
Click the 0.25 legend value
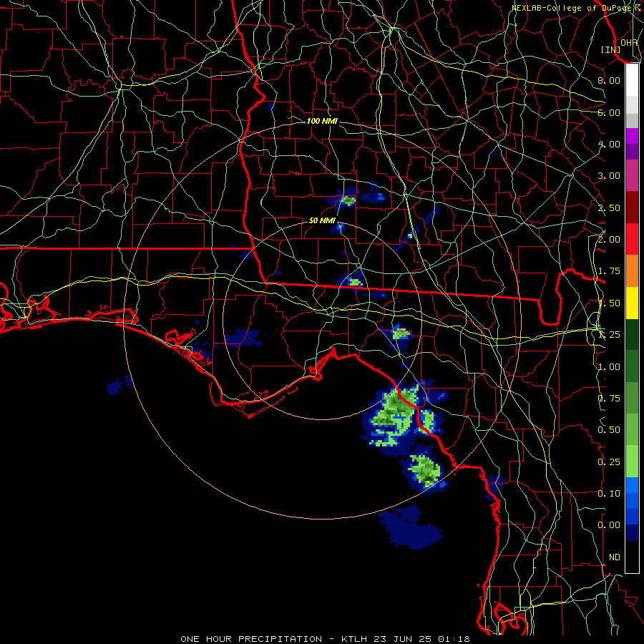[609, 462]
